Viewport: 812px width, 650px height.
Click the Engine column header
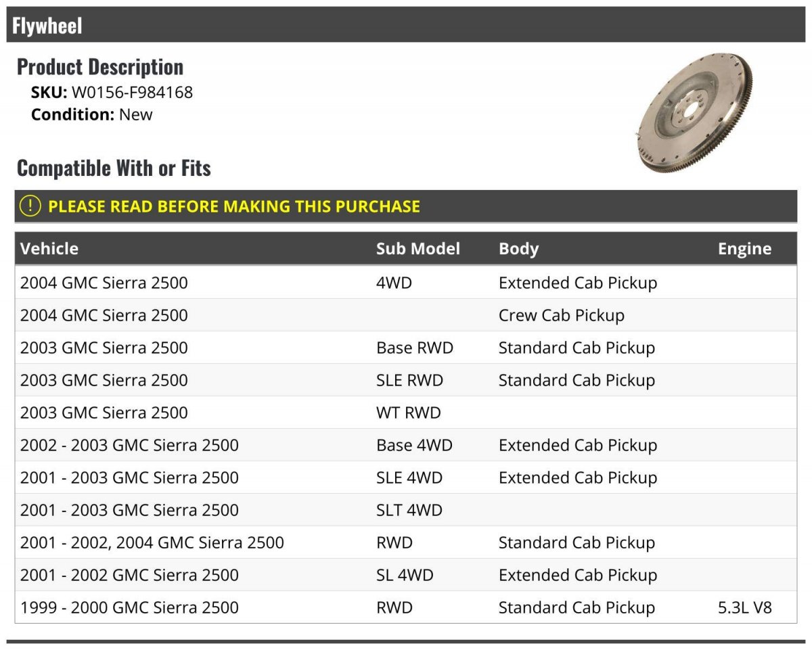(744, 248)
